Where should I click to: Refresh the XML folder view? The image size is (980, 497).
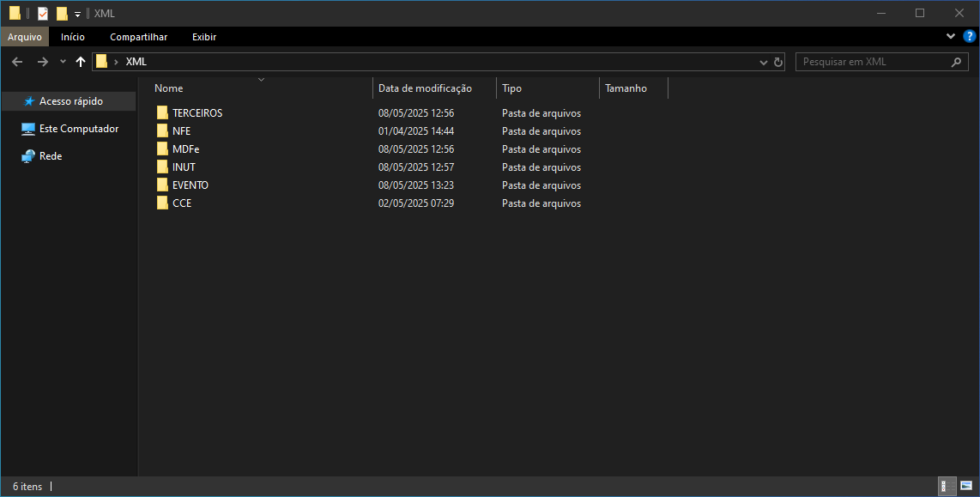tap(778, 62)
